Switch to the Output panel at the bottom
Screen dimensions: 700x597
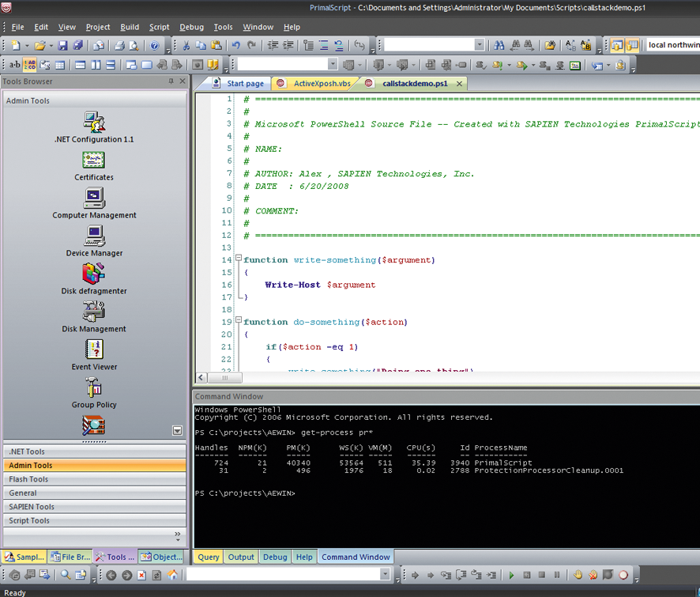coord(240,557)
